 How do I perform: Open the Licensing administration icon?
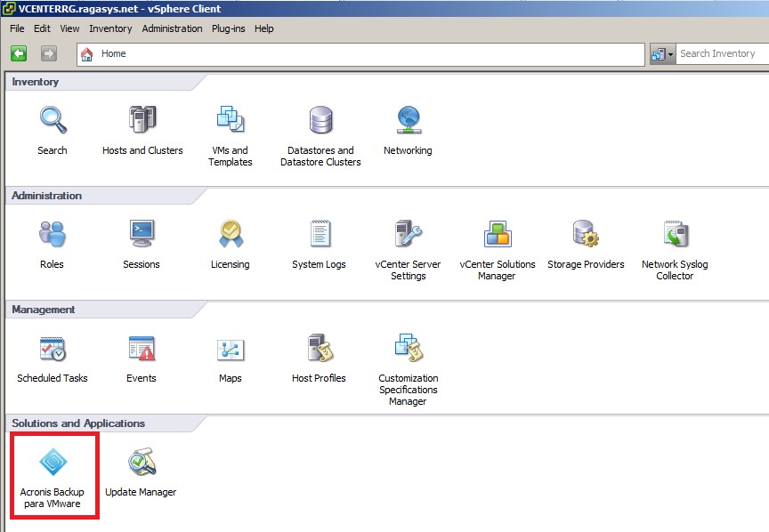coord(231,234)
